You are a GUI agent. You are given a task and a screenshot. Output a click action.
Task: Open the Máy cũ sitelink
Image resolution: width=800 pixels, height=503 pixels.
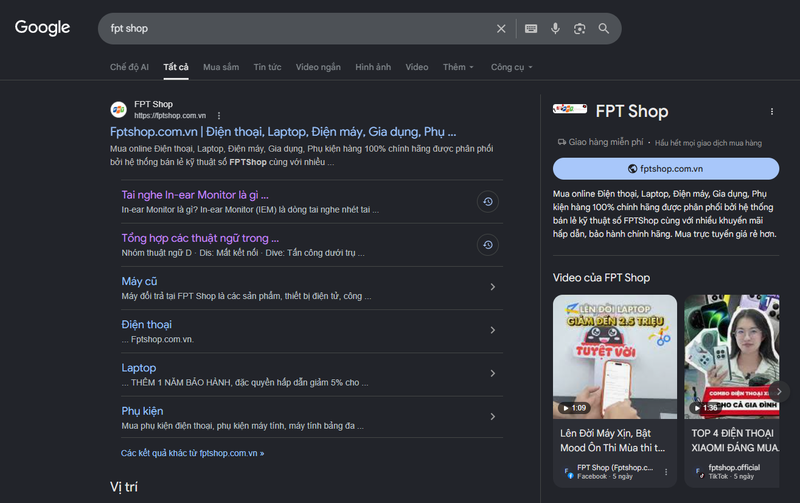coord(139,282)
